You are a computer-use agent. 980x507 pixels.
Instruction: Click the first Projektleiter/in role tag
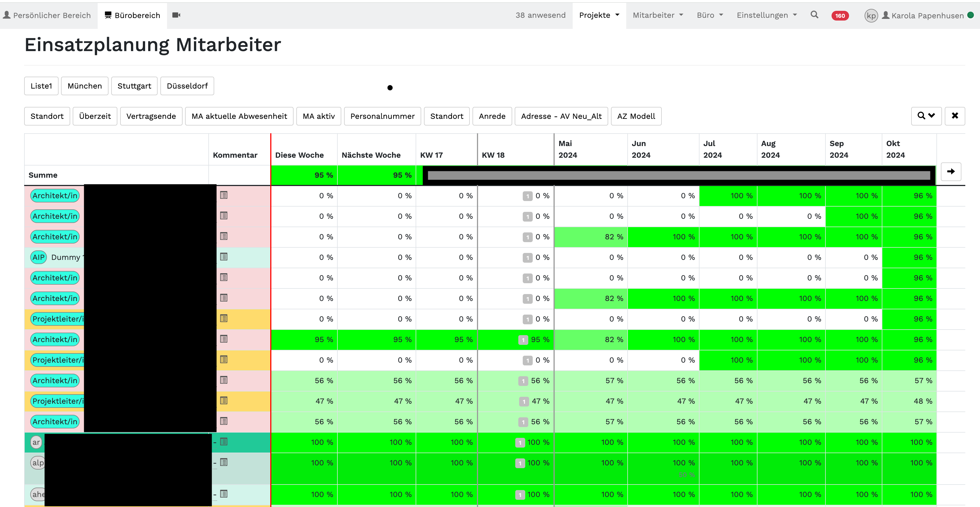57,319
